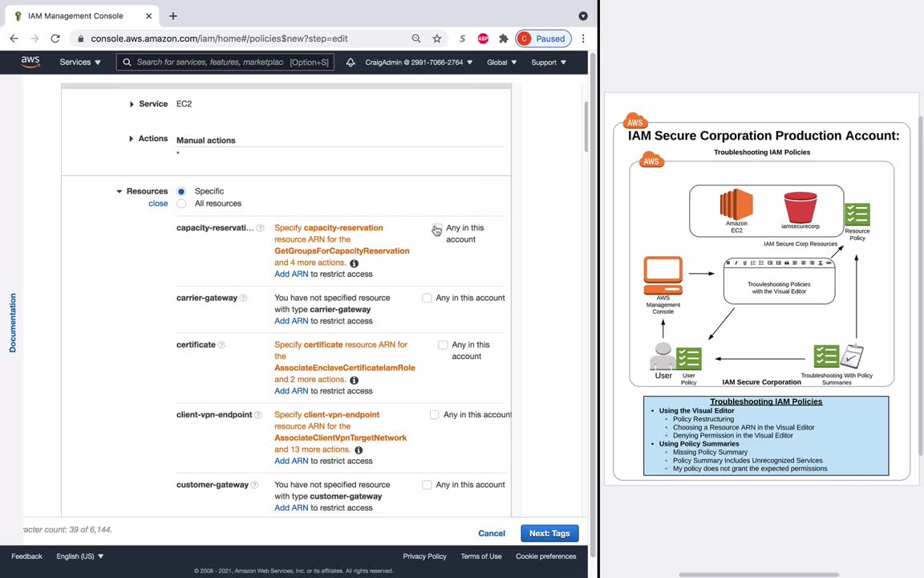
Task: Check Any in this account for customer-gateway
Action: coord(427,485)
